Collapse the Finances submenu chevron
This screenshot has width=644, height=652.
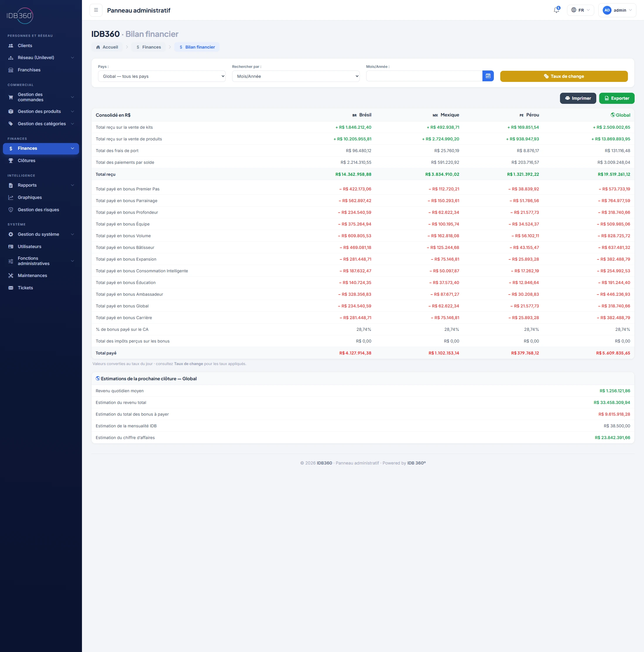click(72, 149)
